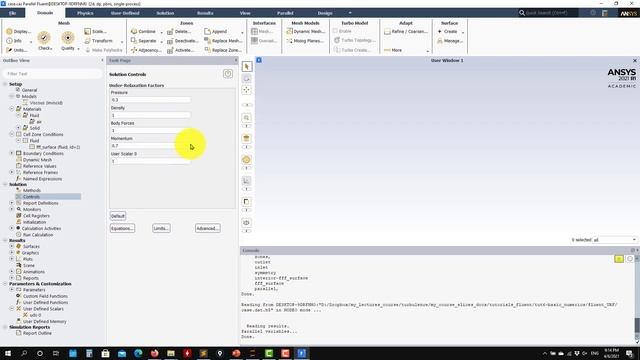The height and width of the screenshot is (360, 640).
Task: Click the User Scalar 0 relaxation field
Action: [x=151, y=161]
